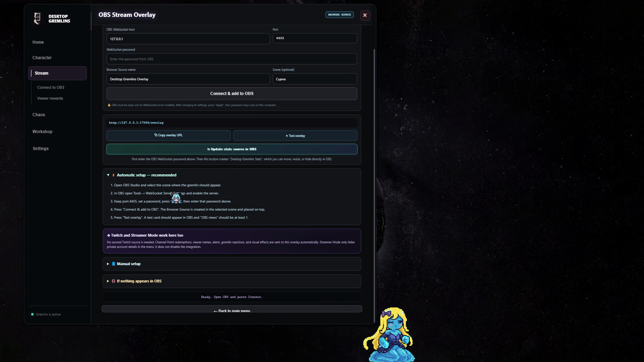Click Connect & add to OBS
Screen dimensions: 644x362
click(x=232, y=94)
